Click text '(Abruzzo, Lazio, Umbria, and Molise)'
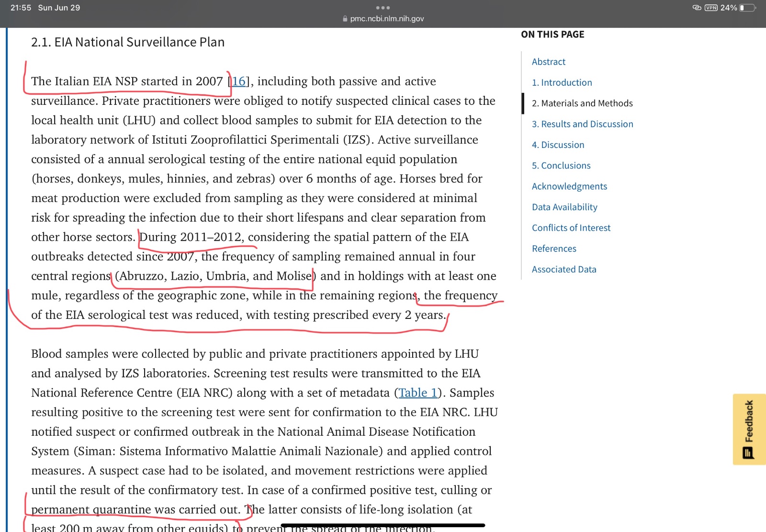 (215, 276)
